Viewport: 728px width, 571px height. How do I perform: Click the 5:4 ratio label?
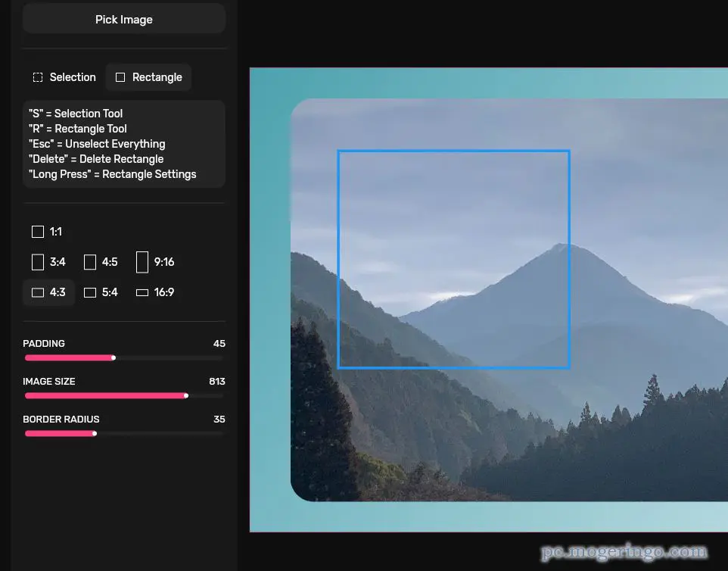110,292
